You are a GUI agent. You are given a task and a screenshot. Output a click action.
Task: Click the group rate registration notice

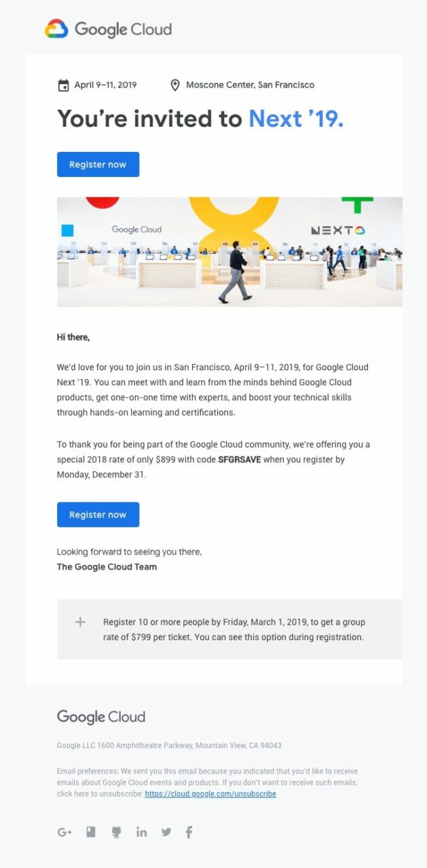[234, 629]
